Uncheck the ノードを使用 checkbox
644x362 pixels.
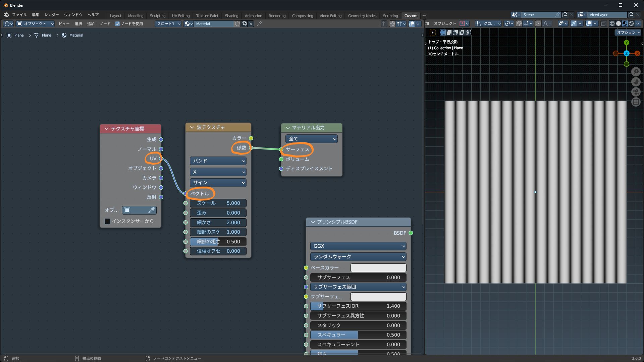(x=117, y=24)
